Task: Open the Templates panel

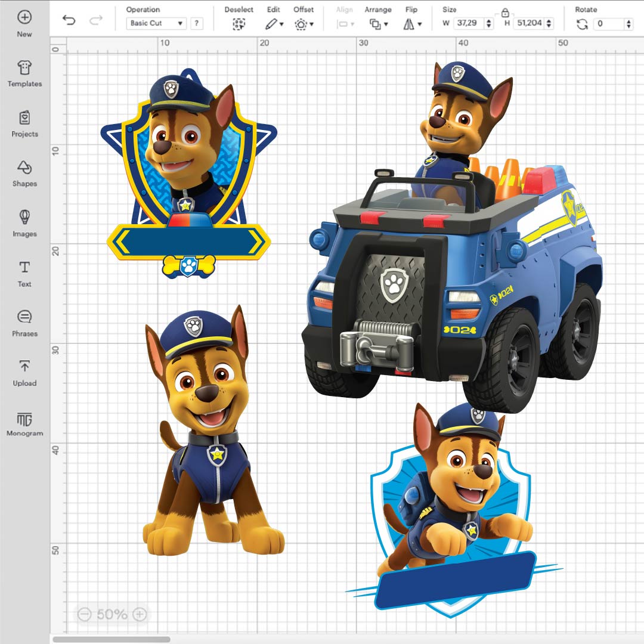Action: tap(24, 73)
